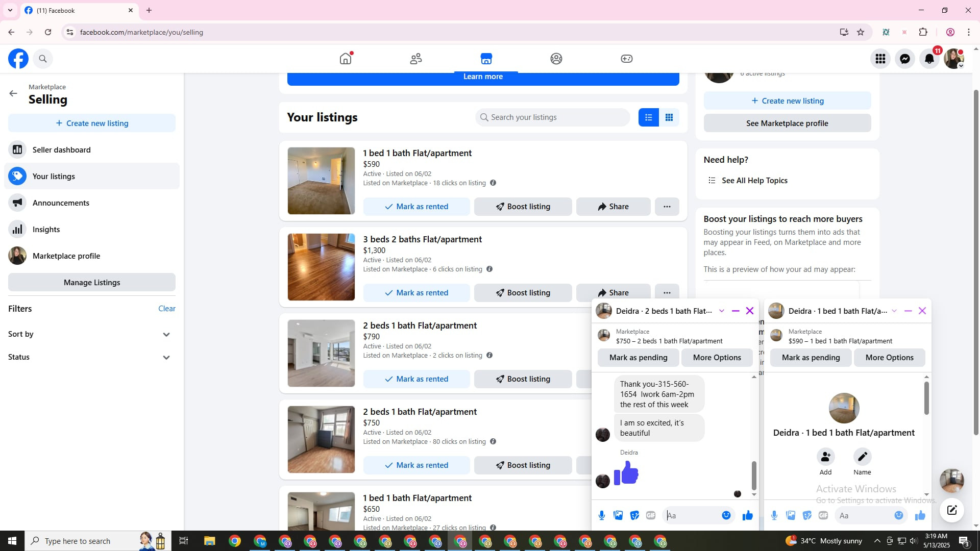Screen dimensions: 980x551
Task: Open the Messenger icon in header
Action: pyautogui.click(x=905, y=59)
